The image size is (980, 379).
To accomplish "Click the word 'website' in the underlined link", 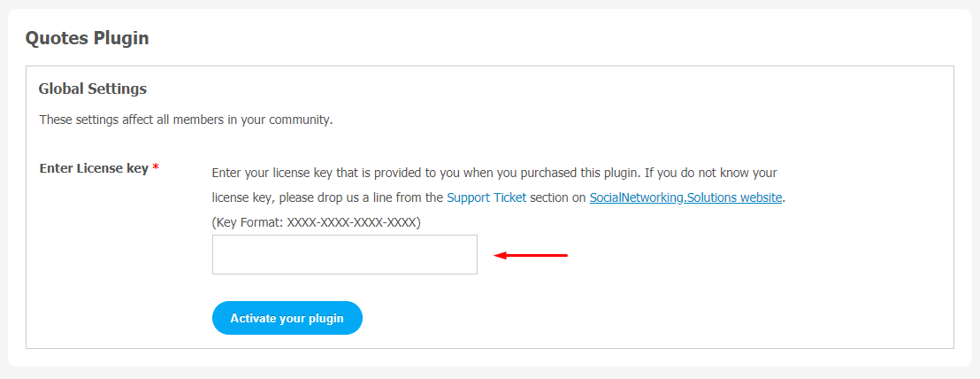I will pyautogui.click(x=762, y=197).
